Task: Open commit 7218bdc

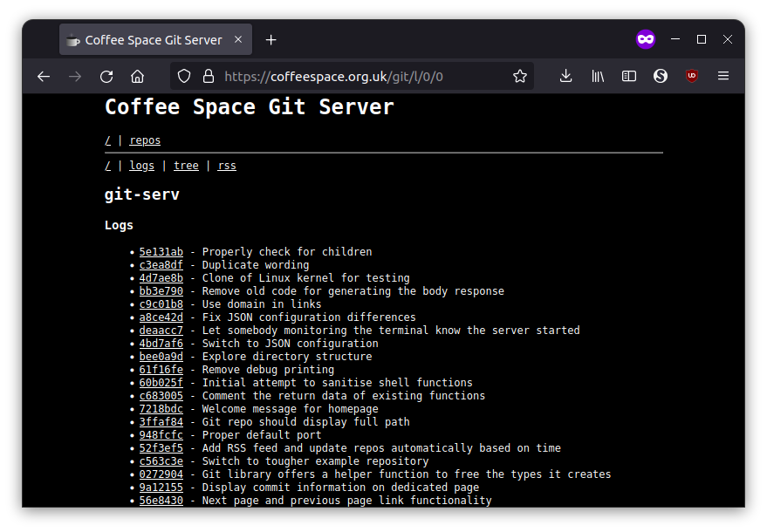Action: (161, 409)
